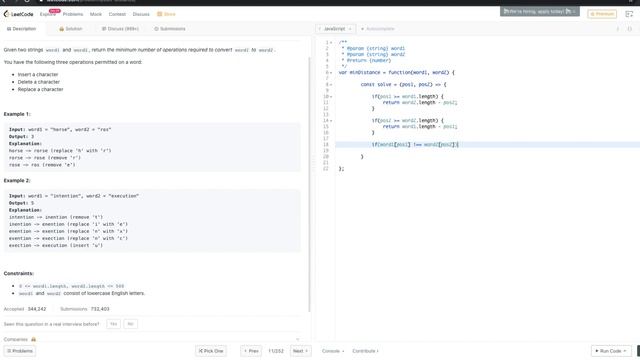640x360 pixels.
Task: Open the Contribute link
Action: click(x=365, y=351)
